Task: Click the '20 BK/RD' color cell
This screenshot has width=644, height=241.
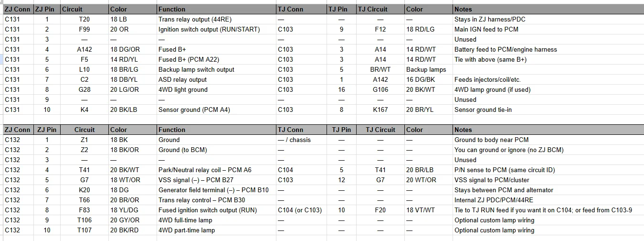Action: 132,230
